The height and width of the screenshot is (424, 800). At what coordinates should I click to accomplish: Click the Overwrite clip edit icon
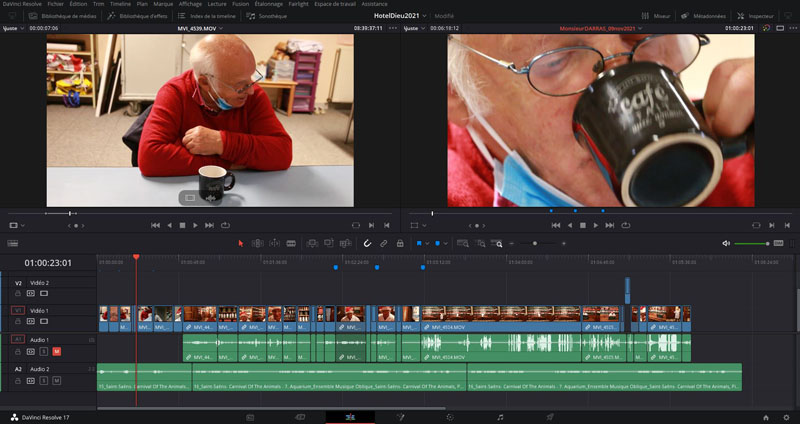pyautogui.click(x=329, y=243)
